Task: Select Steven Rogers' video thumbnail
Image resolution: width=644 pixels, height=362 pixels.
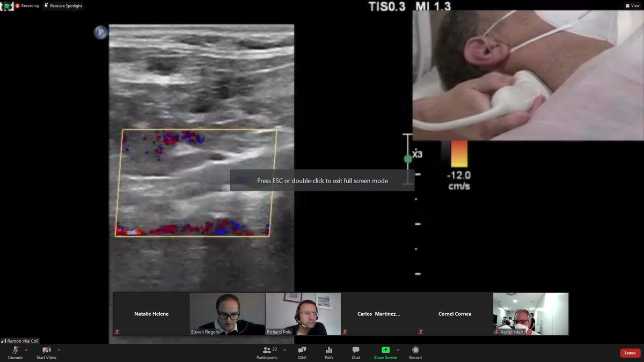Action: tap(228, 314)
